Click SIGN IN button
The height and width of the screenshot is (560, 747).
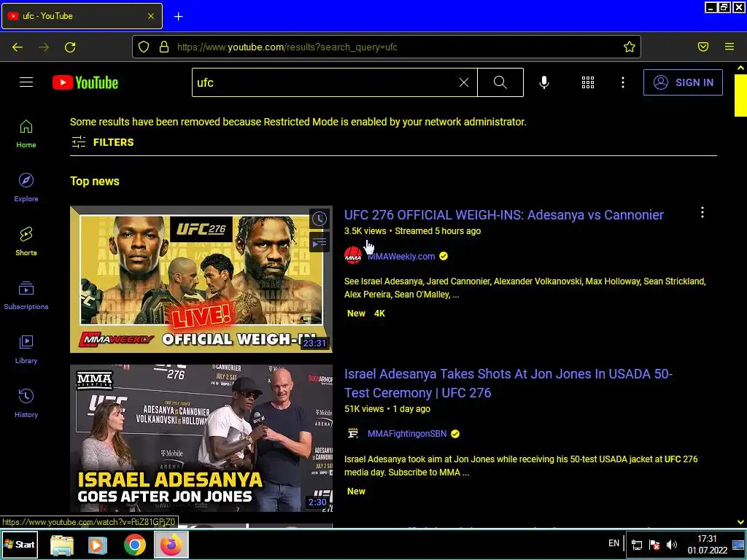point(683,82)
